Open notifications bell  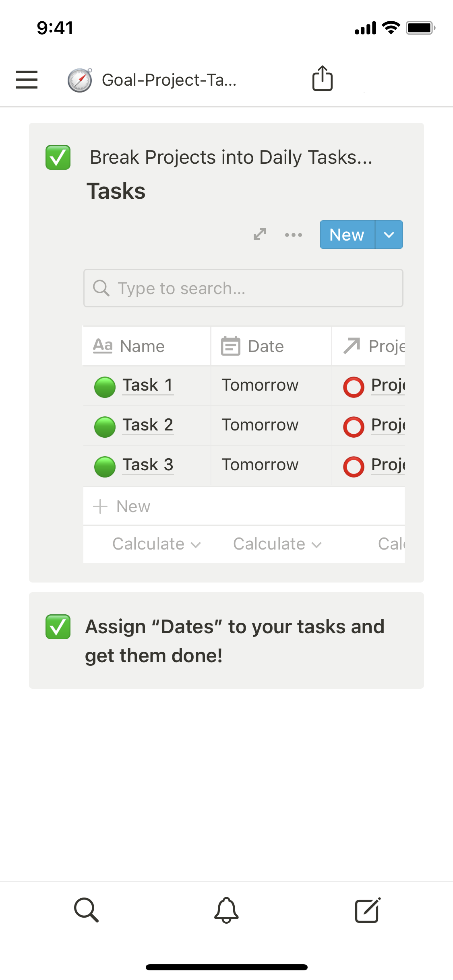pyautogui.click(x=226, y=910)
